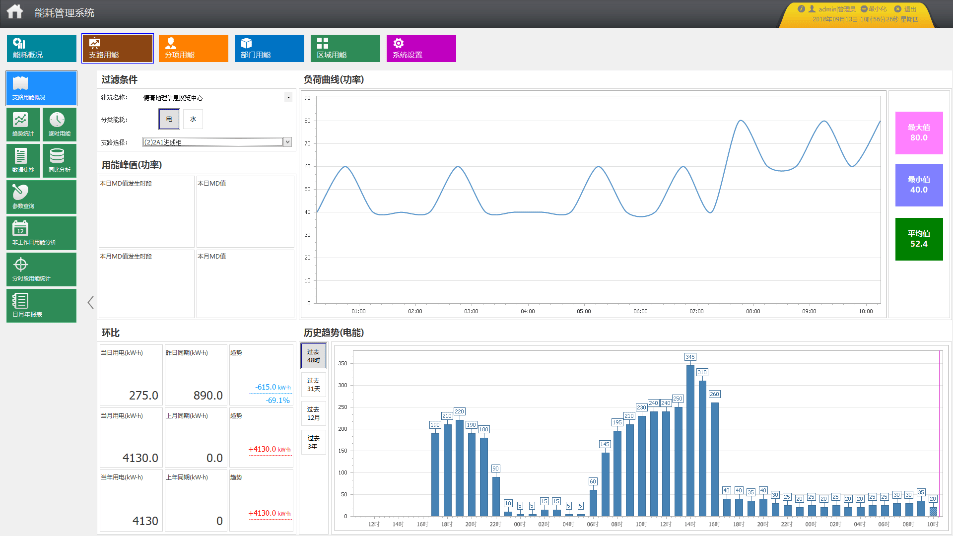The image size is (953, 536).
Task: Click the pink 最大值 80.0 swatch
Action: [919, 132]
